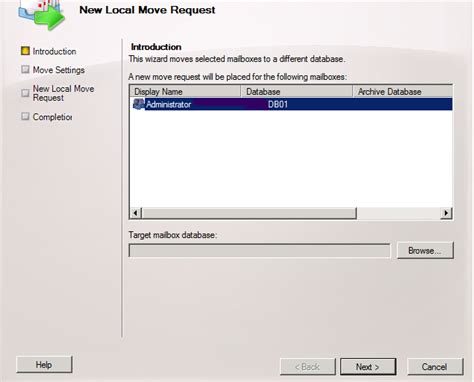Viewport: 474px width, 382px height.
Task: Click the Completion step indicator box
Action: tap(25, 116)
